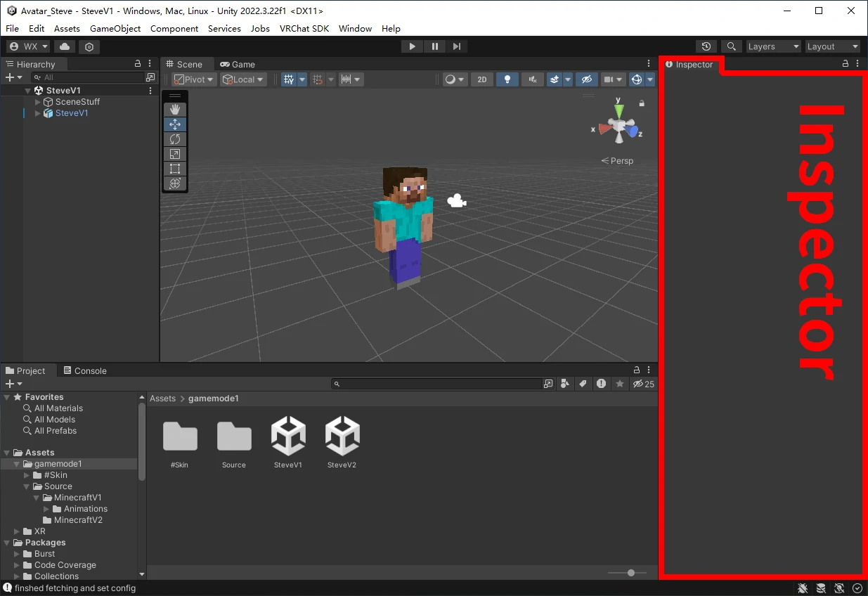Select the Scale tool in scene overlay
The height and width of the screenshot is (596, 868).
click(175, 154)
